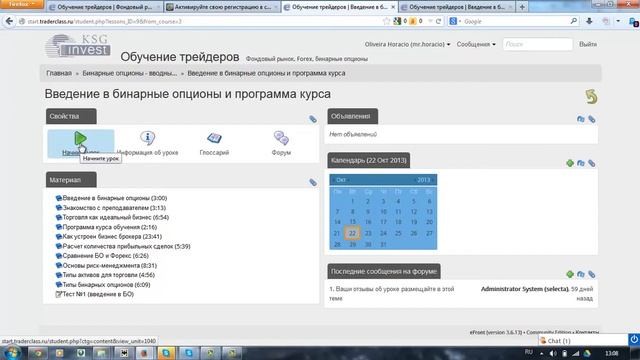
Task: Click the Google search input
Action: (516, 21)
